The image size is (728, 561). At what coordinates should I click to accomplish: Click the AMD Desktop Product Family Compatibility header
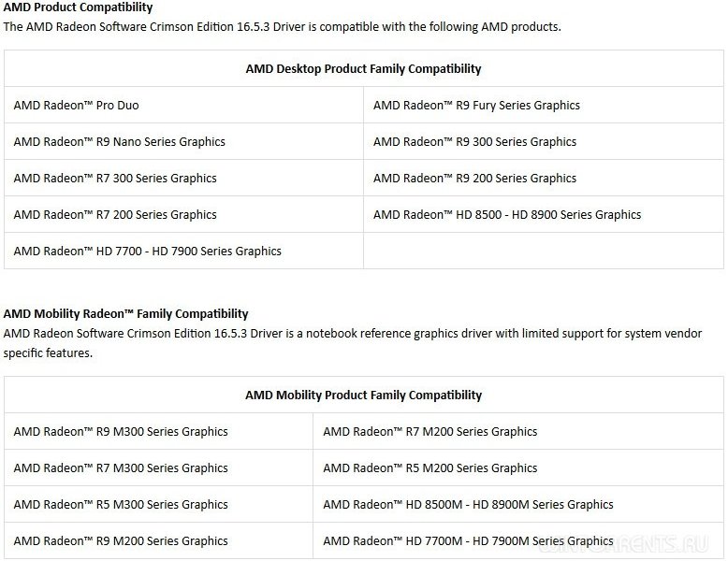tap(363, 68)
